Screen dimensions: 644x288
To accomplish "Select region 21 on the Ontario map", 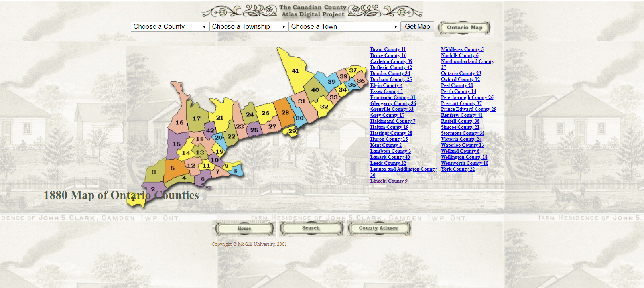I will tap(220, 118).
